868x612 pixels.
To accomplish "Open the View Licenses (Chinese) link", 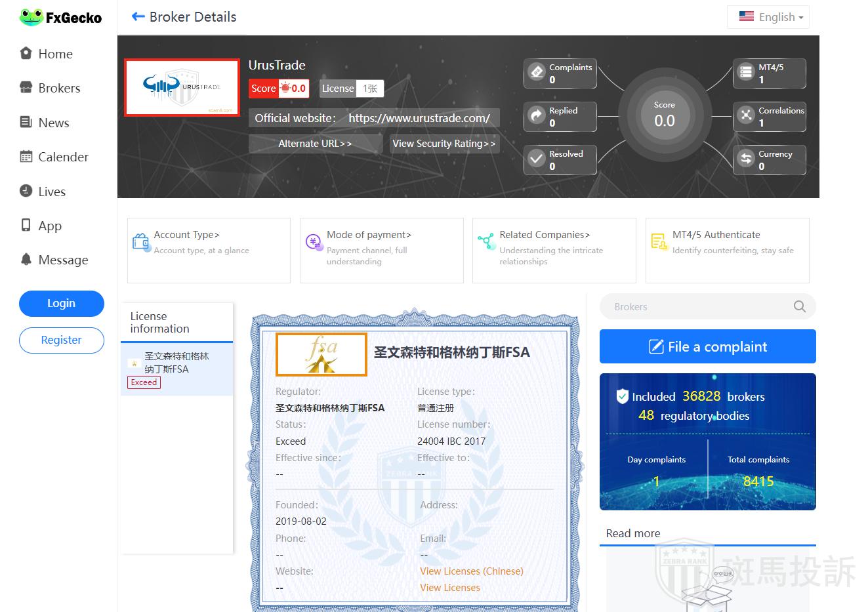I will point(471,571).
